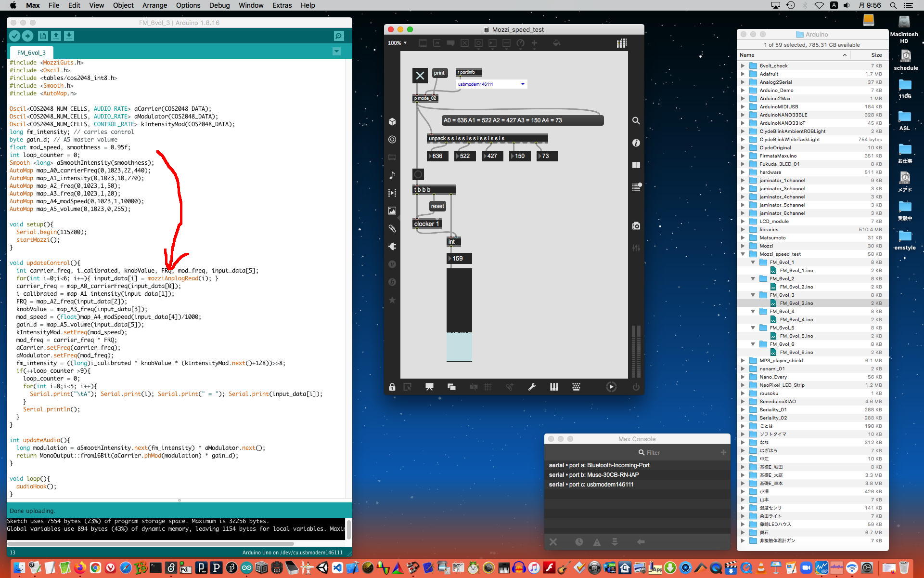The height and width of the screenshot is (578, 924).
Task: Expand the libraries folder
Action: click(743, 230)
